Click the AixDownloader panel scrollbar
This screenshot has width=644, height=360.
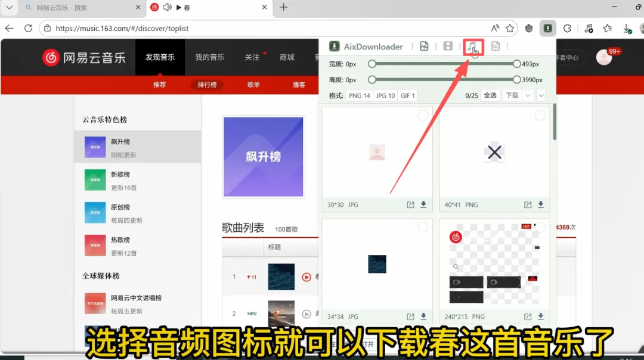point(555,122)
